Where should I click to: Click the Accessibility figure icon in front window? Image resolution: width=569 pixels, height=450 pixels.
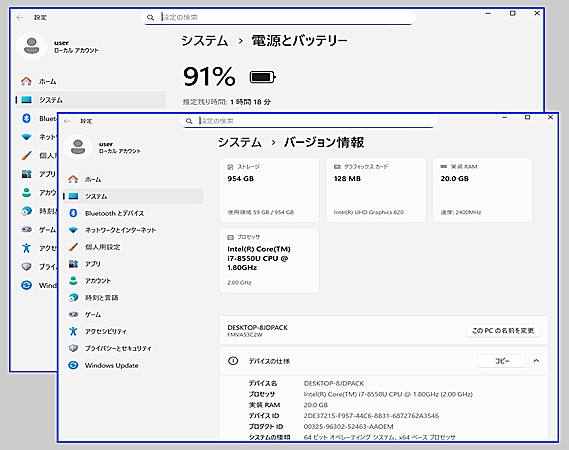coord(73,331)
